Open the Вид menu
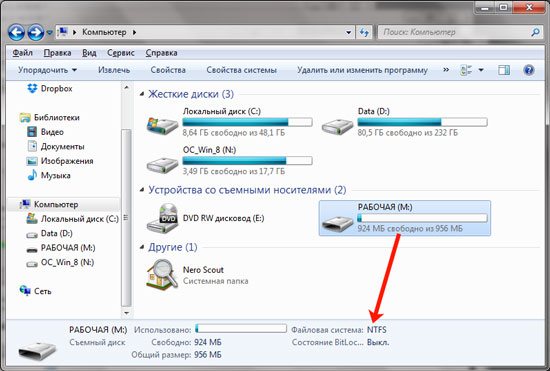 [x=89, y=53]
